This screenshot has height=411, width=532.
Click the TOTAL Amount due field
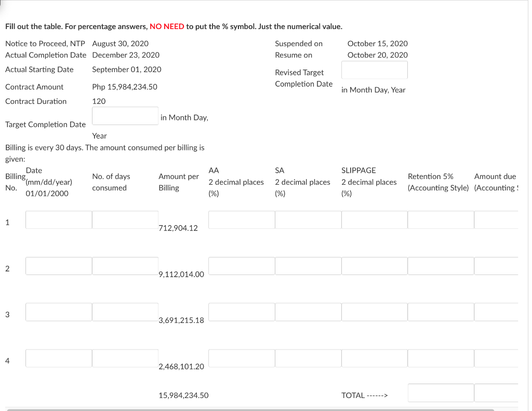[496, 393]
